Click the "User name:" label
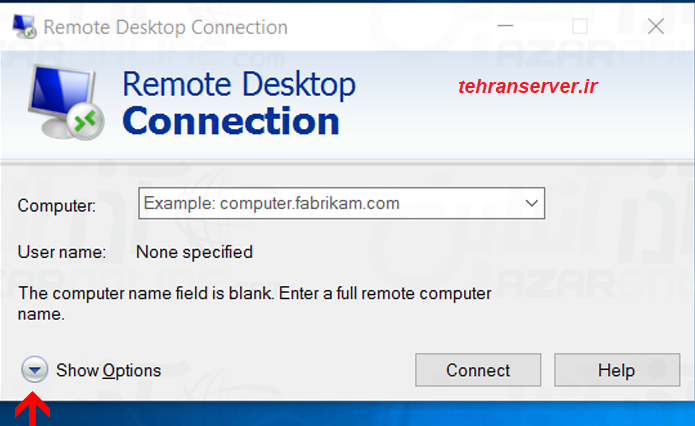The height and width of the screenshot is (426, 695). (x=62, y=252)
